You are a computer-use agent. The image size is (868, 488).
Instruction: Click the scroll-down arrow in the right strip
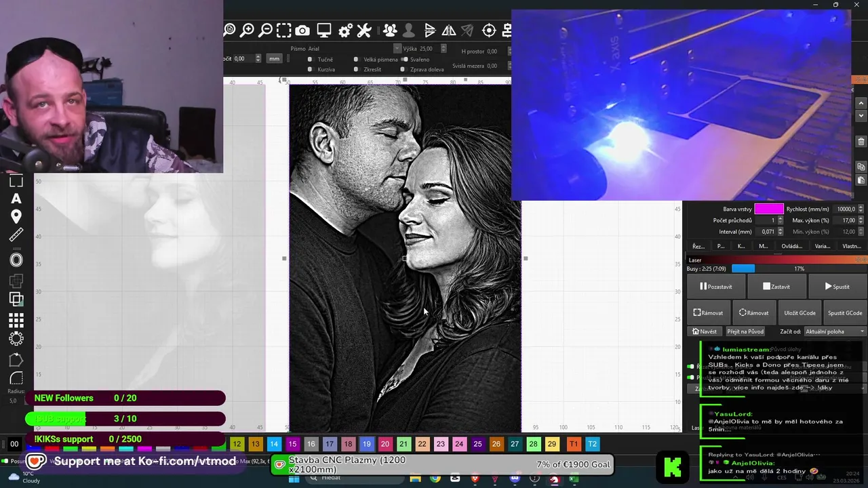coord(861,116)
